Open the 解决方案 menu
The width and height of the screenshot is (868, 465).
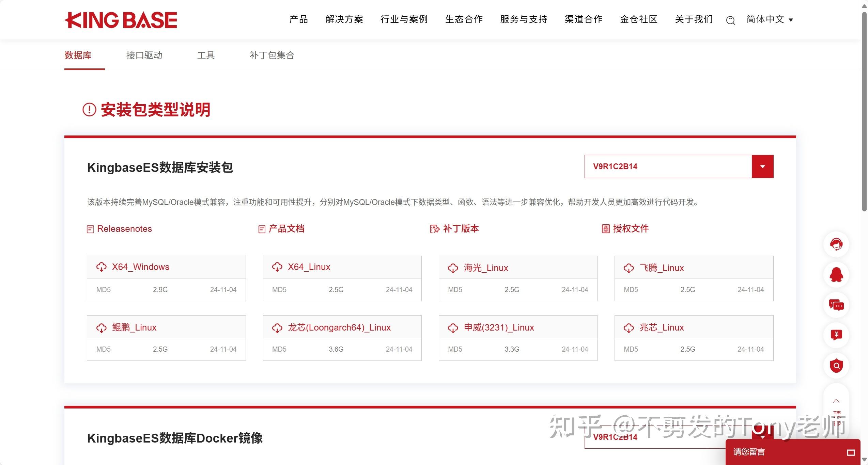click(344, 19)
